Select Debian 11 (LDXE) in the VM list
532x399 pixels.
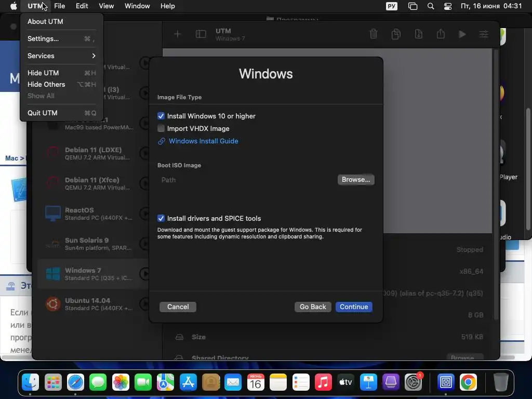click(93, 153)
